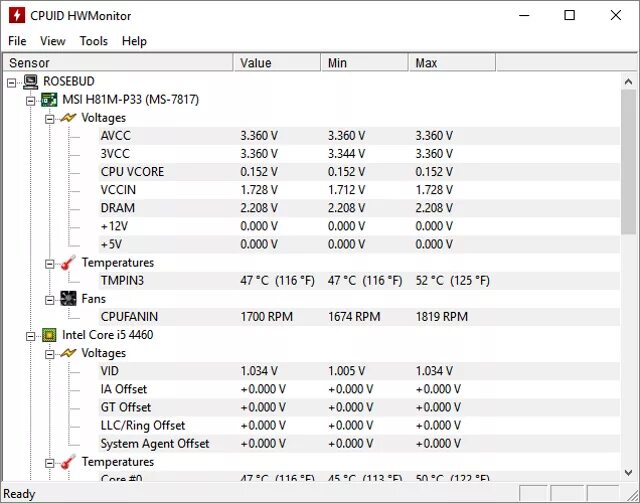This screenshot has width=640, height=503.
Task: Collapse the MSI H81M-P33 node
Action: coord(31,101)
